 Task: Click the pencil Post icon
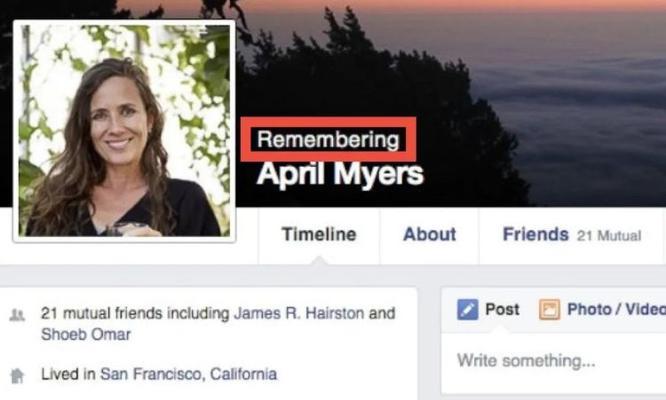coord(467,309)
